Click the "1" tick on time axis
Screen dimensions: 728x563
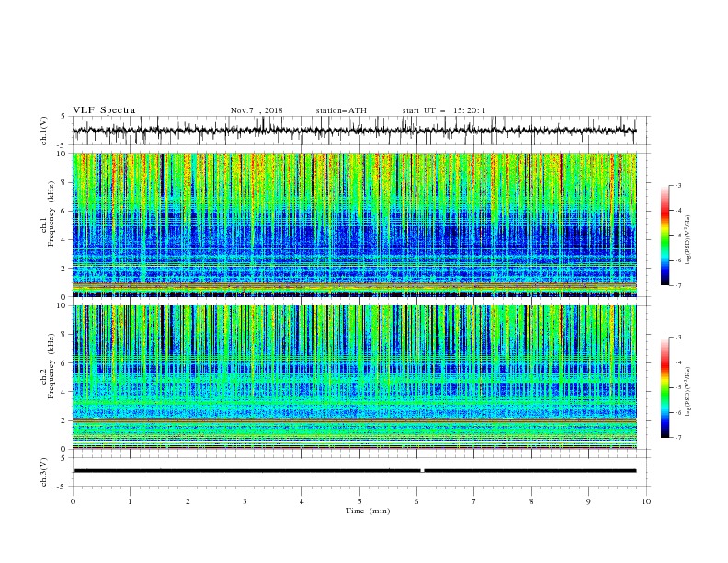[x=130, y=501]
